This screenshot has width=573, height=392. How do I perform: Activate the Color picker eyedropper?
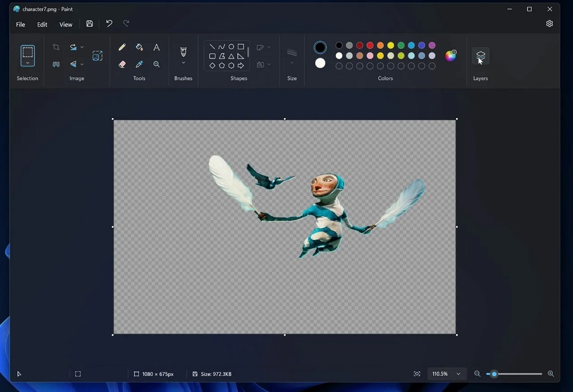tap(139, 65)
